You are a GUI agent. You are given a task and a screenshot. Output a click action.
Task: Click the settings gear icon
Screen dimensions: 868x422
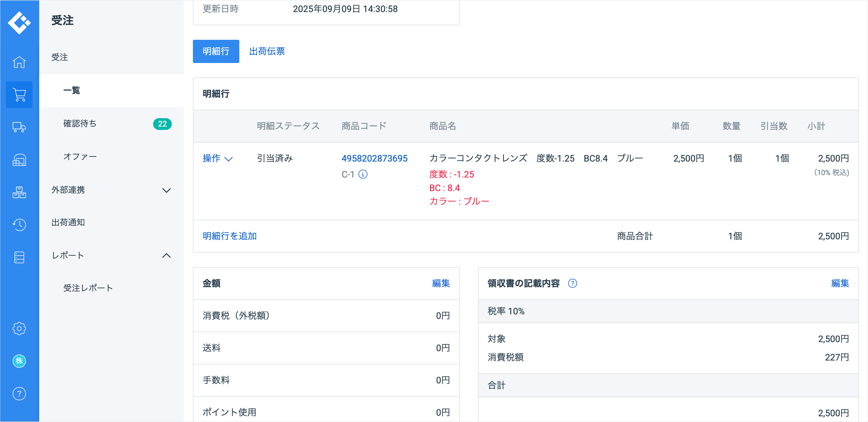point(19,328)
